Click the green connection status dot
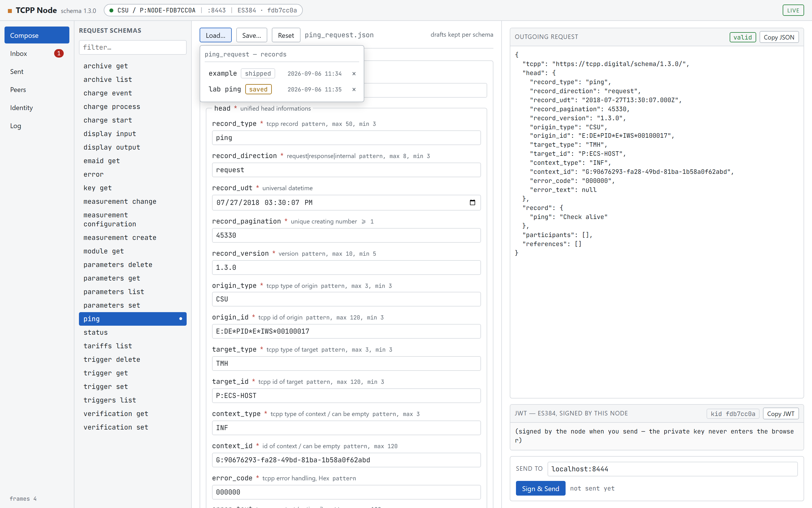The height and width of the screenshot is (508, 812). click(x=111, y=10)
